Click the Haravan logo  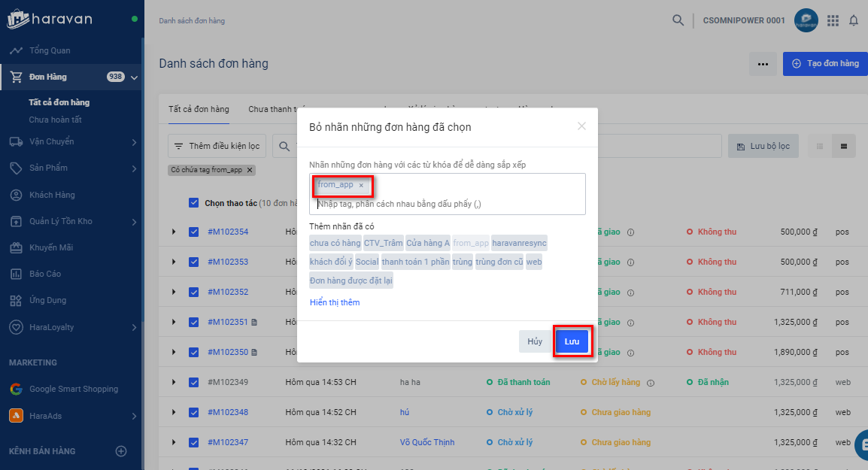(x=50, y=20)
